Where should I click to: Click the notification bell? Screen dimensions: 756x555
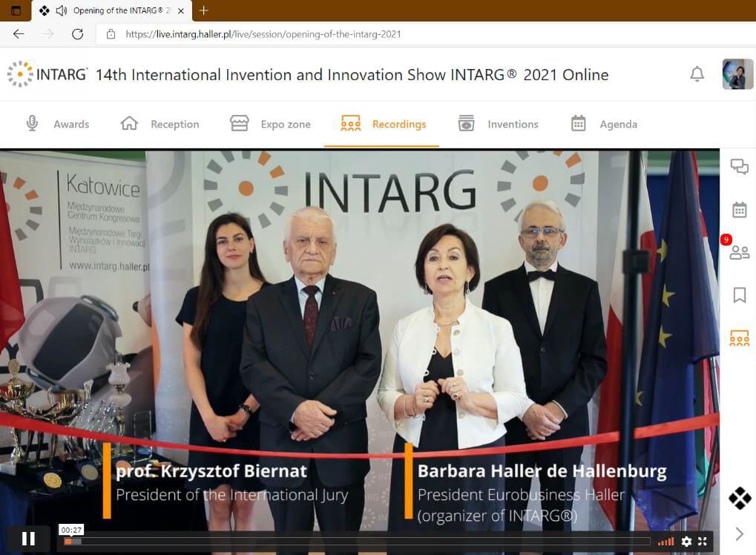tap(696, 74)
